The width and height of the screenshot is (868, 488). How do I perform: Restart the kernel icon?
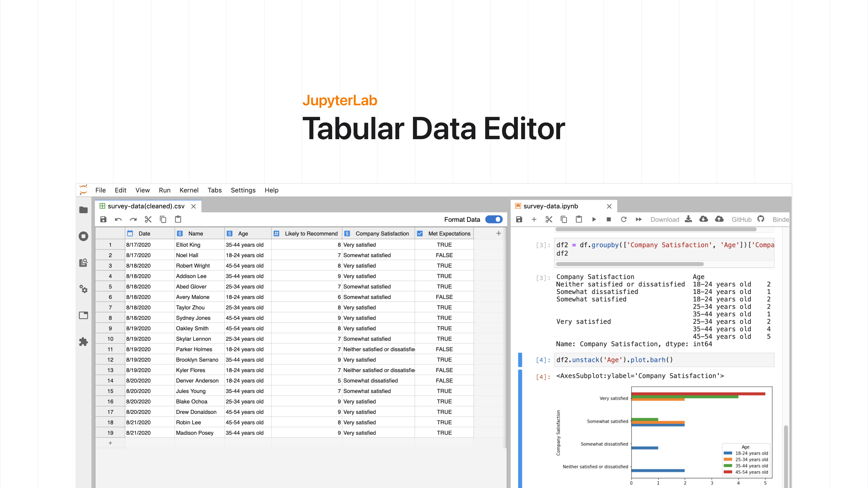(x=624, y=220)
